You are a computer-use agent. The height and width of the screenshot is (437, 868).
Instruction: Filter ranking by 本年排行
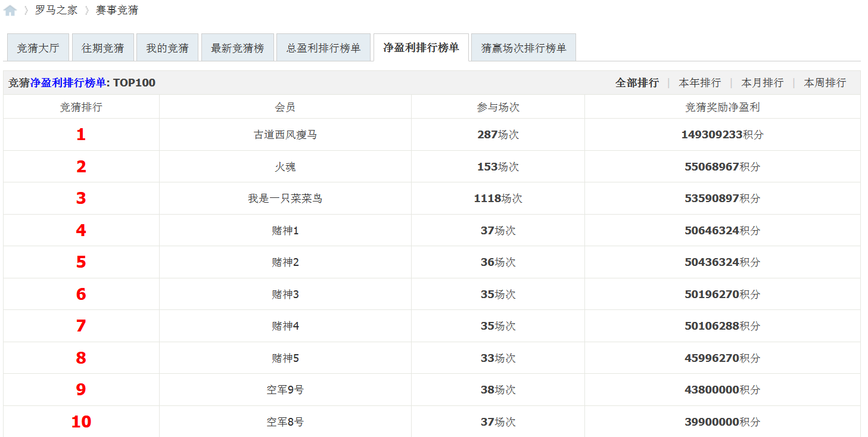[700, 83]
